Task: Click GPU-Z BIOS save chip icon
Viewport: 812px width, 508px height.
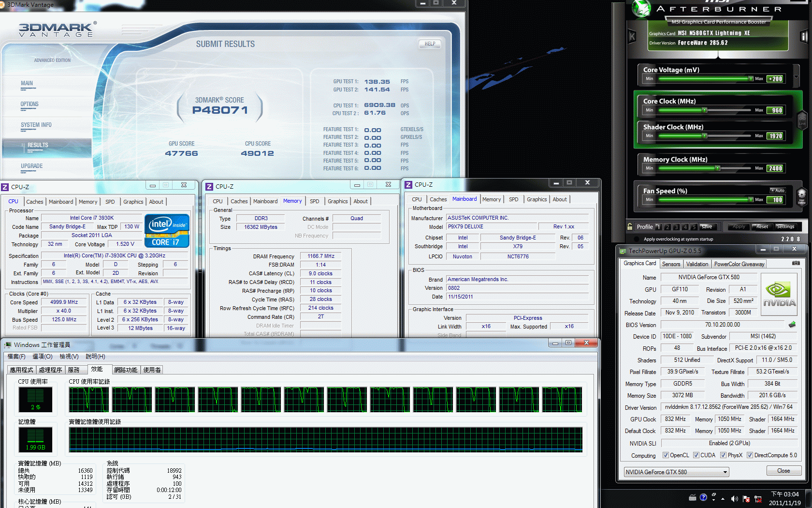Action: click(x=792, y=325)
